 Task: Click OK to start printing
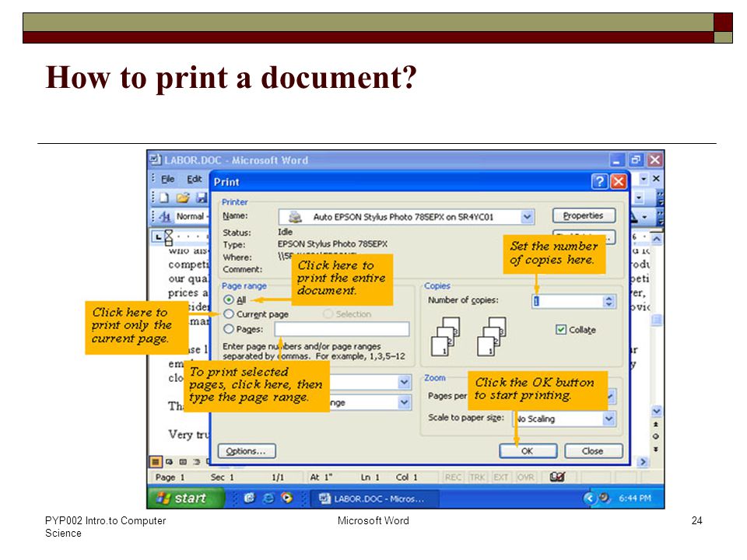point(528,451)
